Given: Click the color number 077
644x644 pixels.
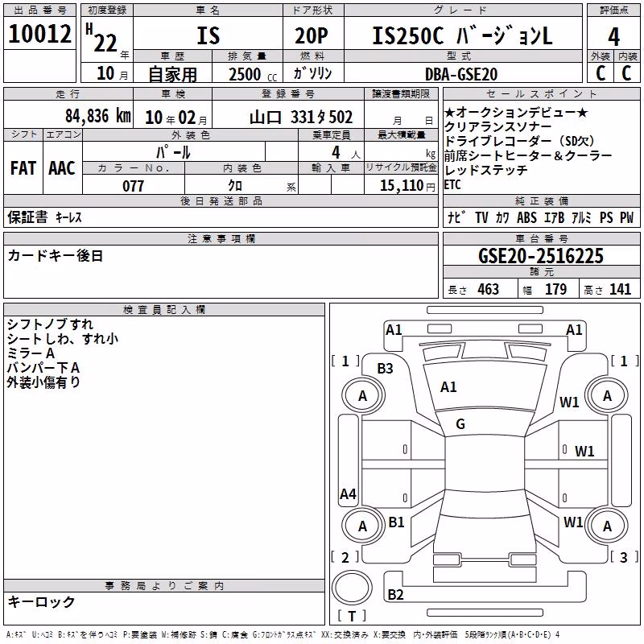Looking at the screenshot, I should (x=133, y=186).
